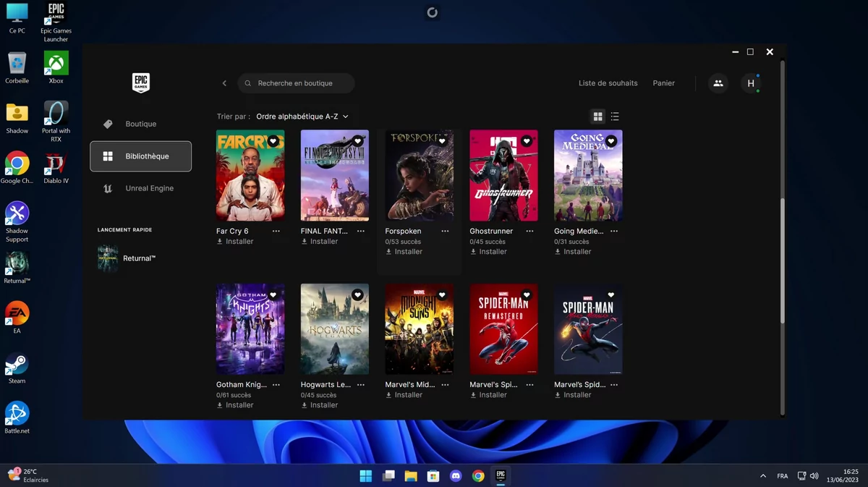Toggle favorite heart on Spider-Man Remastered
The width and height of the screenshot is (868, 487).
coord(527,295)
